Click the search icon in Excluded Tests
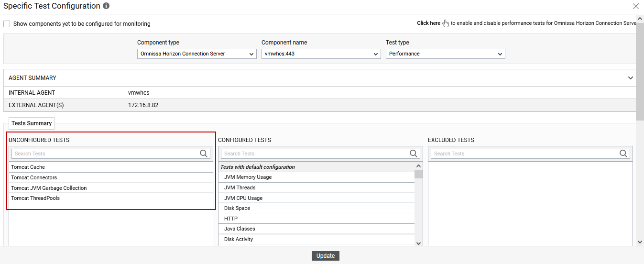Image resolution: width=644 pixels, height=264 pixels. (x=623, y=154)
